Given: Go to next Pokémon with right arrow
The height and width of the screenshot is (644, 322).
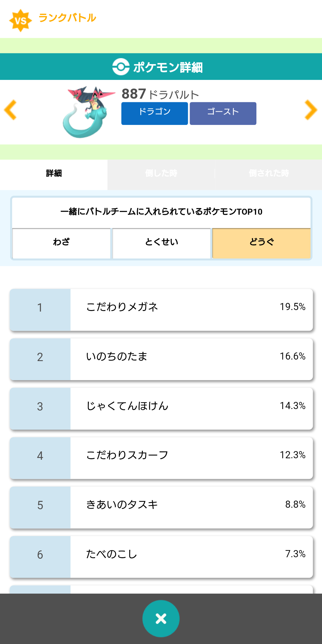Looking at the screenshot, I should click(311, 110).
